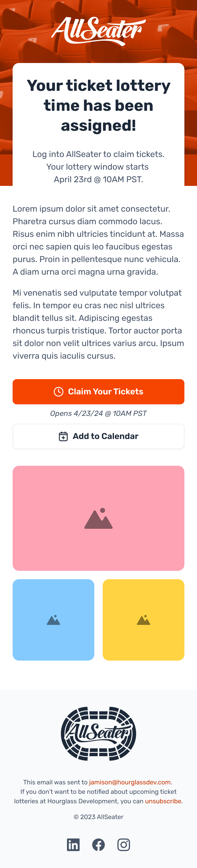Viewport: 197px width, 868px height.
Task: Click the © 2023 AllSeater copyright text
Action: [98, 817]
